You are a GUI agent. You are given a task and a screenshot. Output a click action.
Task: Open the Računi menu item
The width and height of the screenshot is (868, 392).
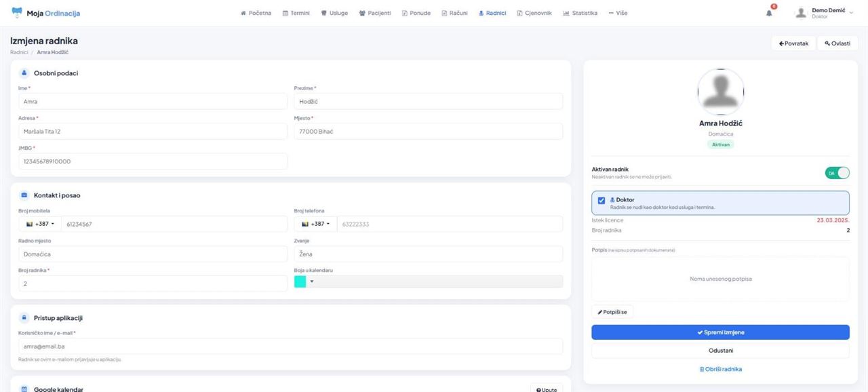tap(454, 13)
